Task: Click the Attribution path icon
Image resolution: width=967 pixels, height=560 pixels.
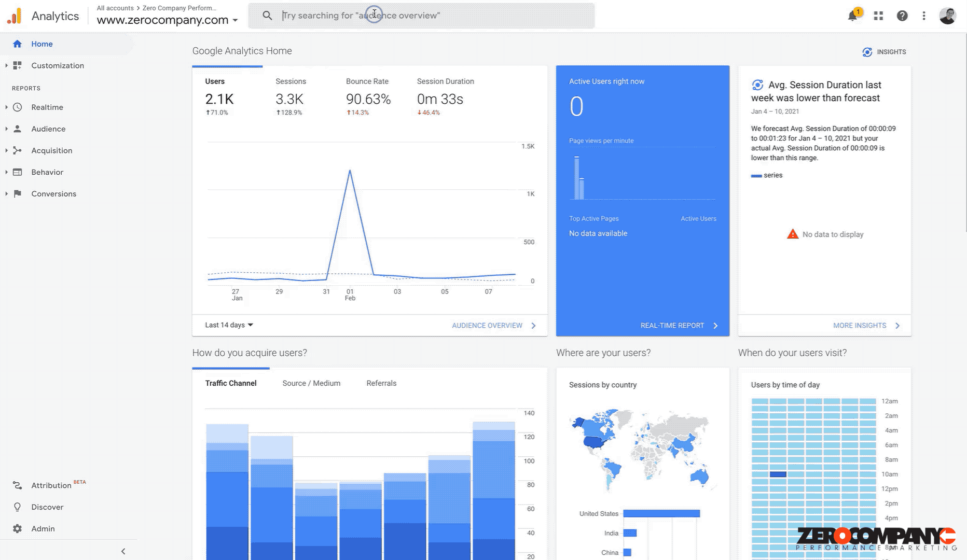Action: (x=17, y=485)
